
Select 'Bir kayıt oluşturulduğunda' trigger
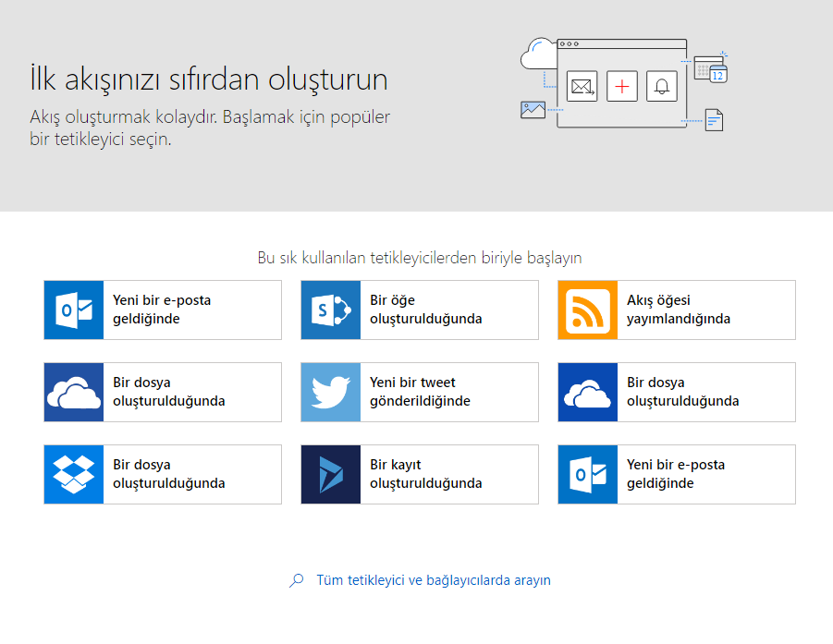[420, 475]
